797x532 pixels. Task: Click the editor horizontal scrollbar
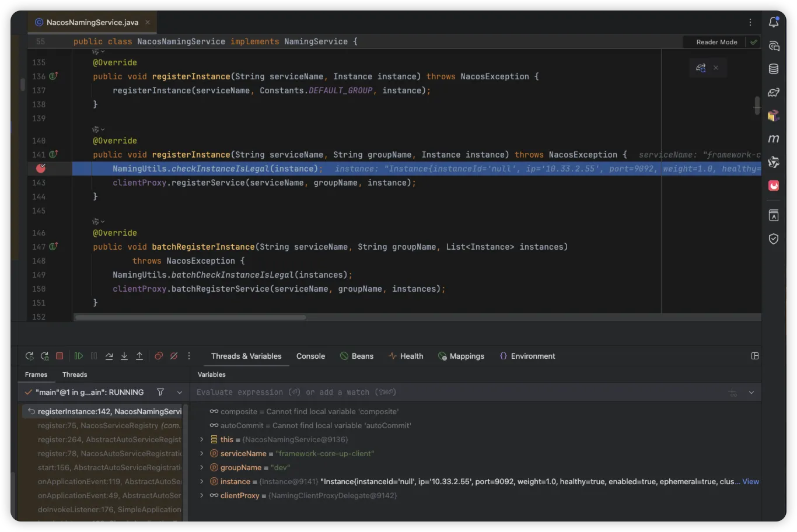click(190, 317)
